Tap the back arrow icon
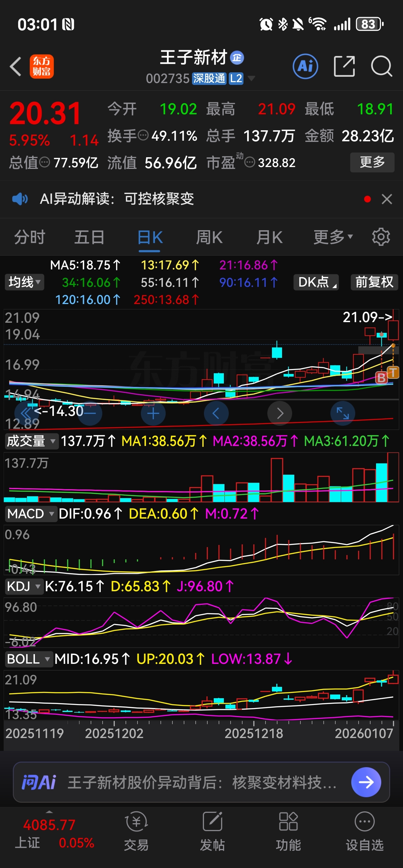This screenshot has width=403, height=868. (16, 67)
